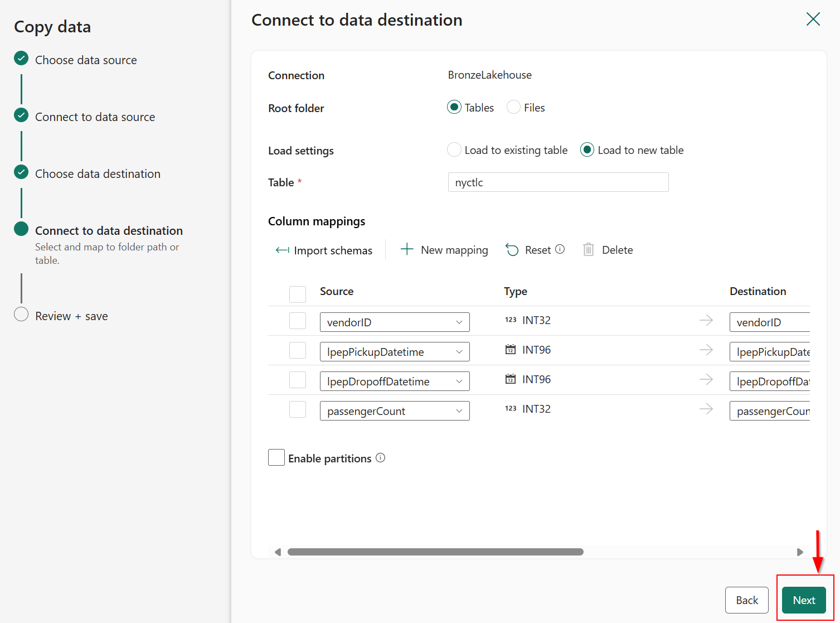Click the lpepPickupDatetime destination field

tap(770, 351)
